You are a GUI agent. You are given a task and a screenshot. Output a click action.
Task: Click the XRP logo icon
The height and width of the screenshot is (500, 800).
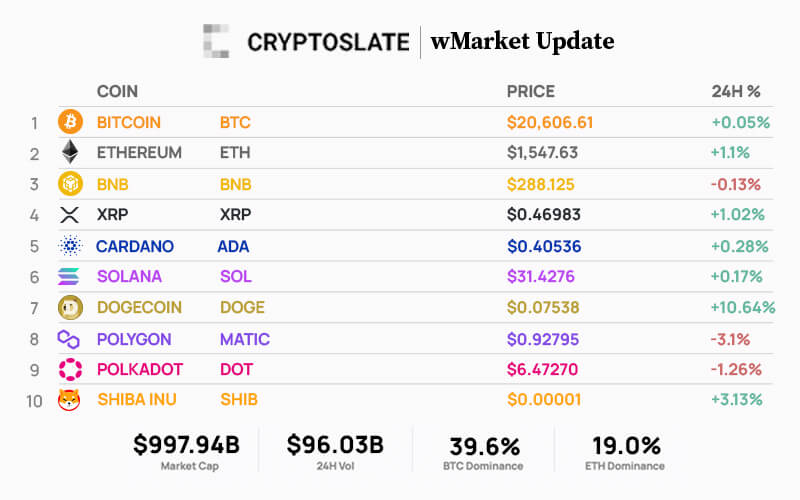pos(70,215)
